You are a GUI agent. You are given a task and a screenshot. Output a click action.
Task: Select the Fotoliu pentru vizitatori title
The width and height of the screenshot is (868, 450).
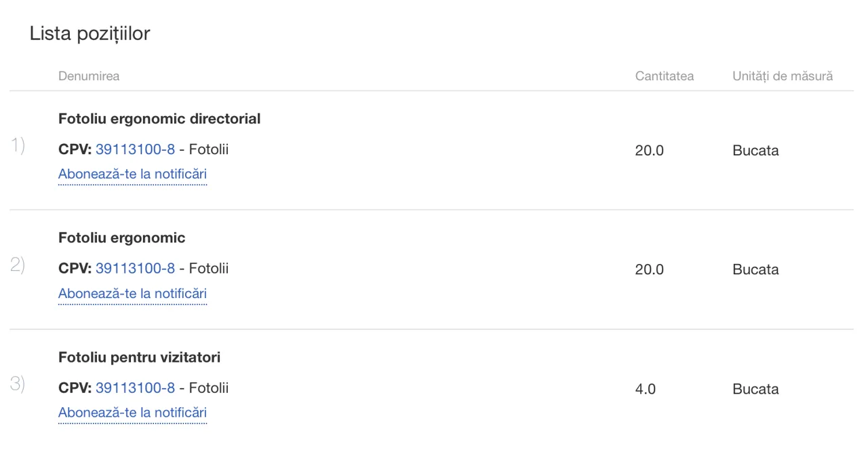click(x=140, y=358)
